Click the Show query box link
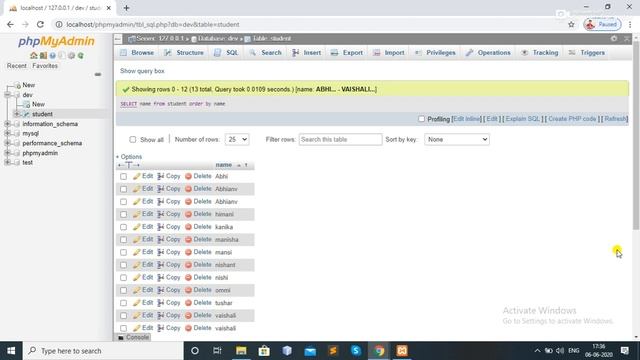Viewport: 640px width, 360px height. tap(142, 71)
